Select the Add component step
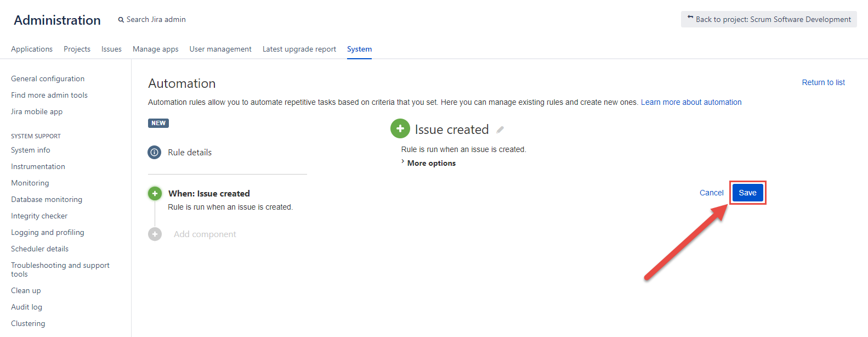The height and width of the screenshot is (337, 868). point(205,234)
